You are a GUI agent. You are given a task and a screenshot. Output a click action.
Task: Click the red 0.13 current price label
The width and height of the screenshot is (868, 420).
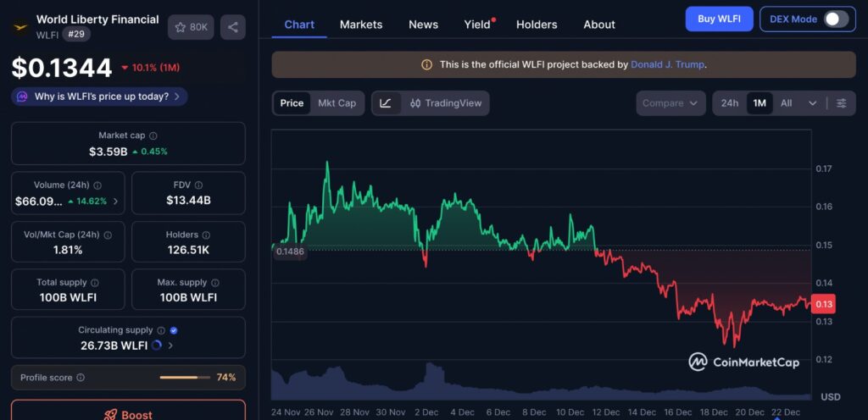(822, 305)
